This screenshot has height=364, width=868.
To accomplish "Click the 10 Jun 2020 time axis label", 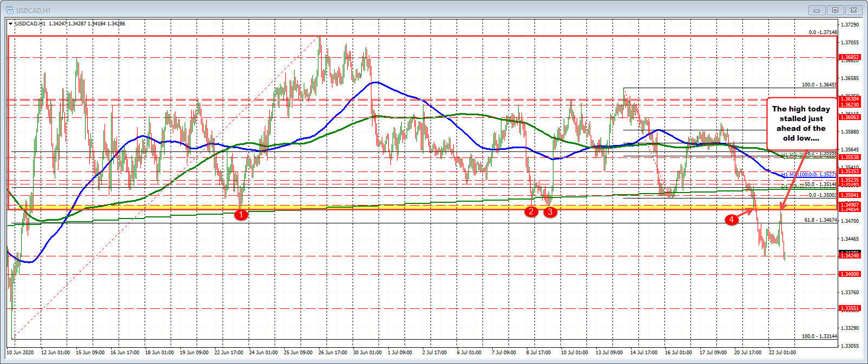I will pos(20,353).
